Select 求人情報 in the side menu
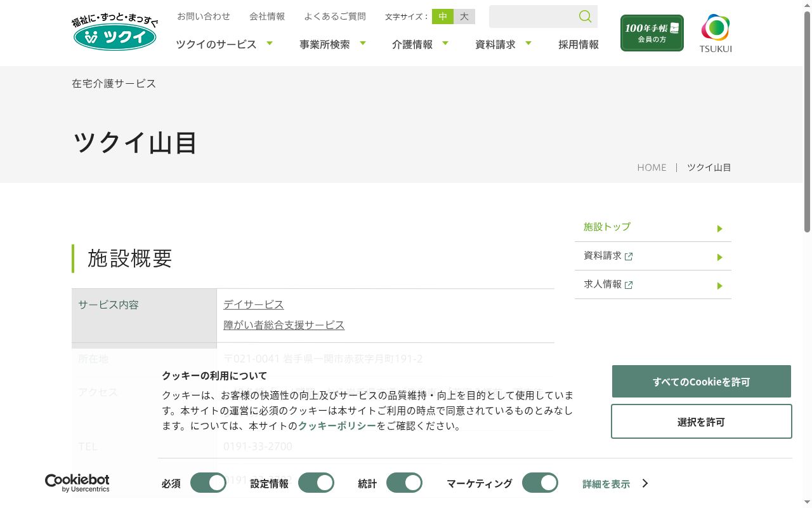The image size is (812, 508). [653, 284]
